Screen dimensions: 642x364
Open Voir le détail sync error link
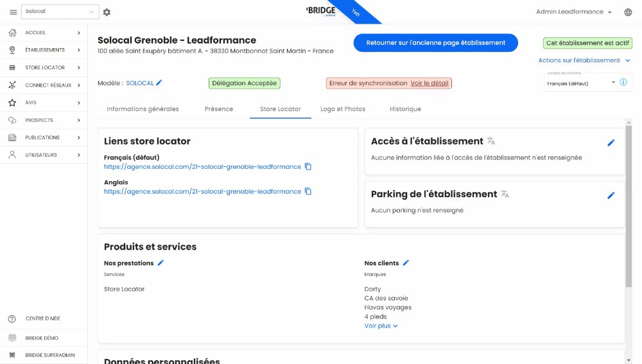click(x=429, y=83)
